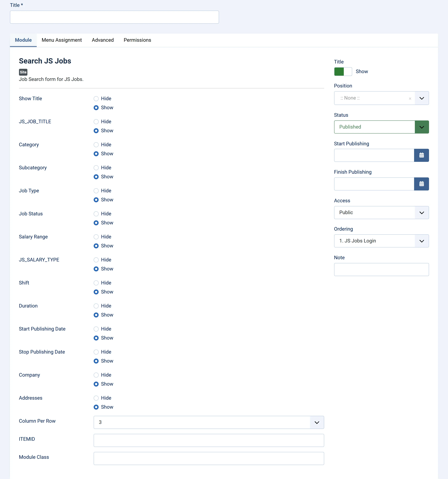This screenshot has height=479, width=448.
Task: Open the Access Public dropdown
Action: point(381,213)
